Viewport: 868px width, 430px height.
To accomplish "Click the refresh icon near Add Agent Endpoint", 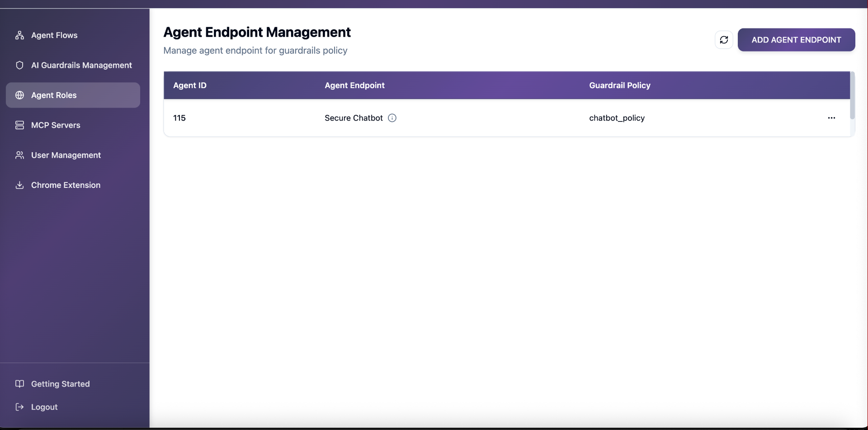I will click(724, 40).
